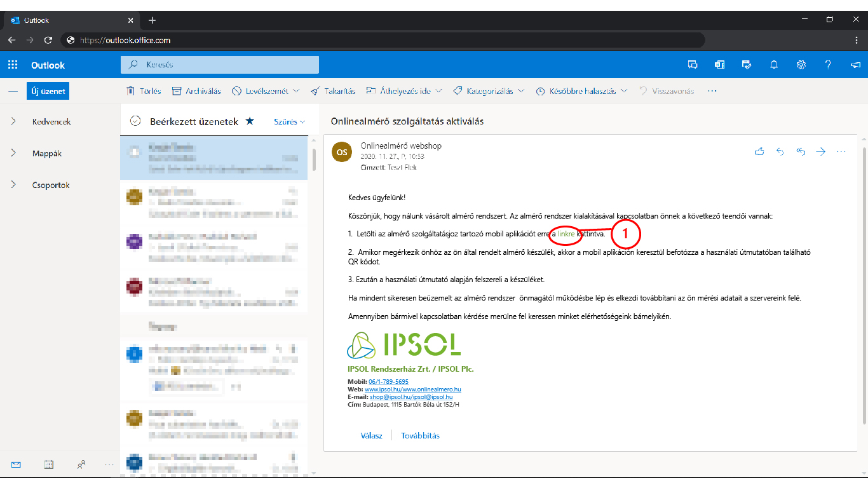The width and height of the screenshot is (868, 488).
Task: Click the message list scrollbar thumb
Action: pos(315,160)
